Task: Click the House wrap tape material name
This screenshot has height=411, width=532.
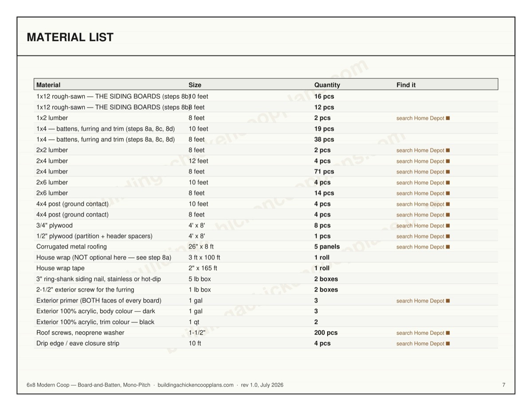Action: click(x=60, y=268)
